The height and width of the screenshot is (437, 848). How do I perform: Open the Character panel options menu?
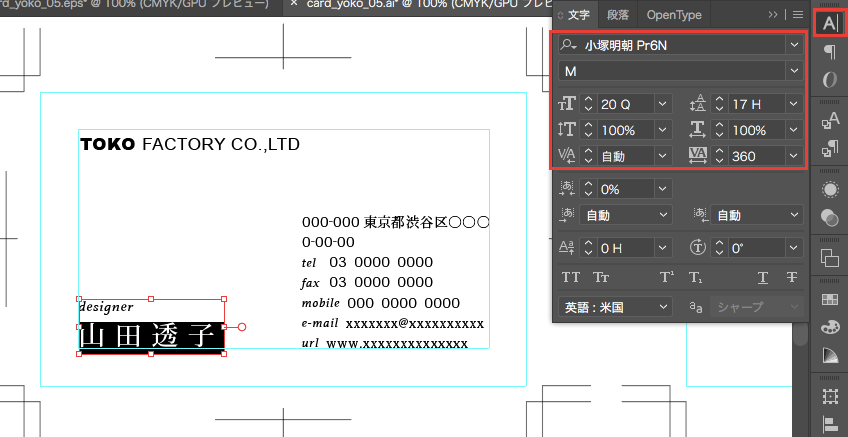click(x=798, y=15)
